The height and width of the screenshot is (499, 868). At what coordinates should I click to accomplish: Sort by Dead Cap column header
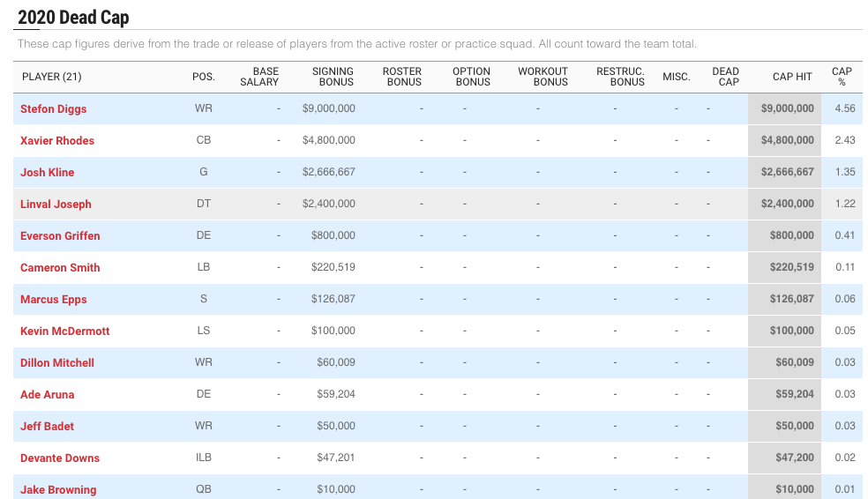(725, 77)
